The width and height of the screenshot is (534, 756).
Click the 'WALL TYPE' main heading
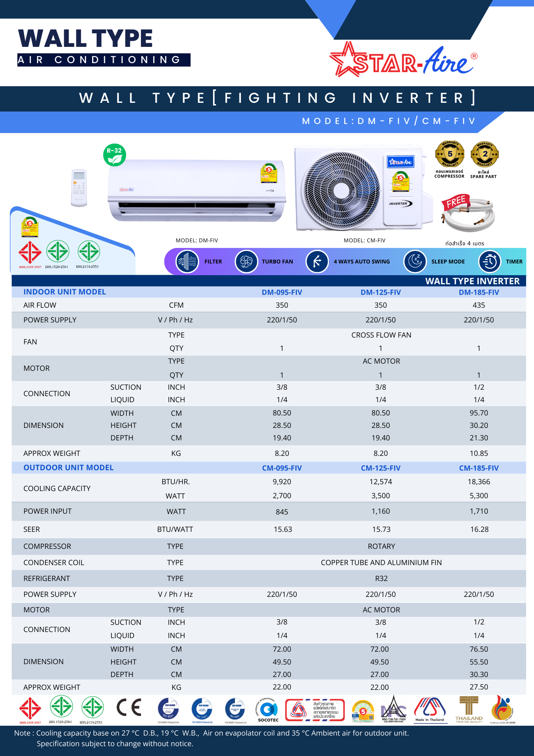pyautogui.click(x=85, y=39)
